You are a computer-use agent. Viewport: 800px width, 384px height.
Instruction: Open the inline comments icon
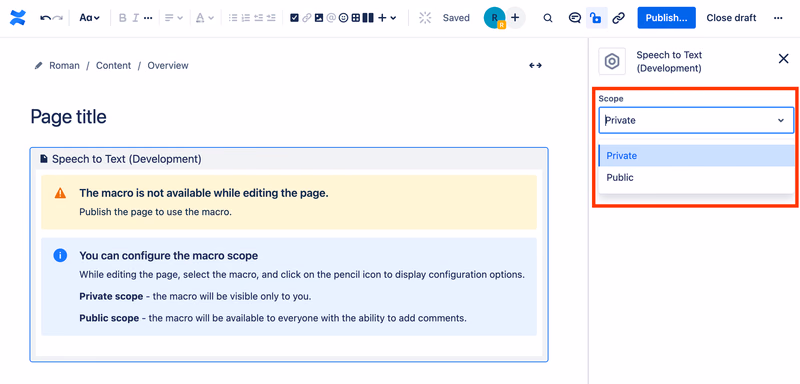[x=574, y=18]
